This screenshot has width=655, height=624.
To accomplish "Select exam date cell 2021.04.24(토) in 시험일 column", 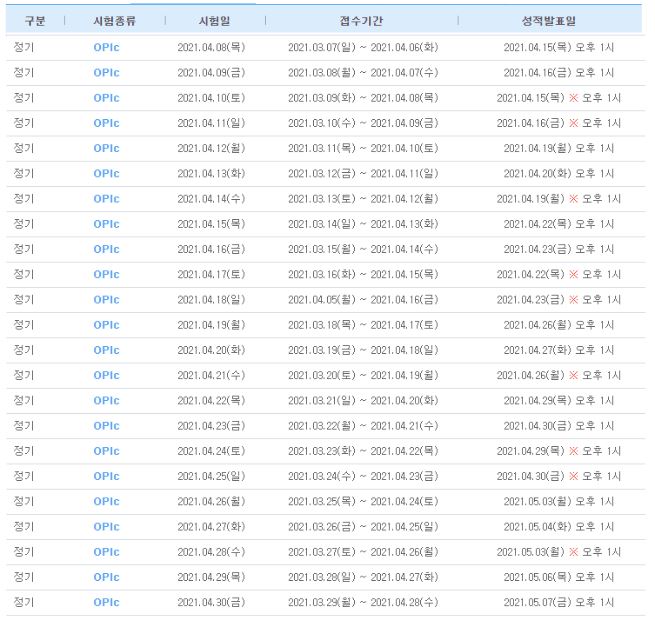I will 211,451.
